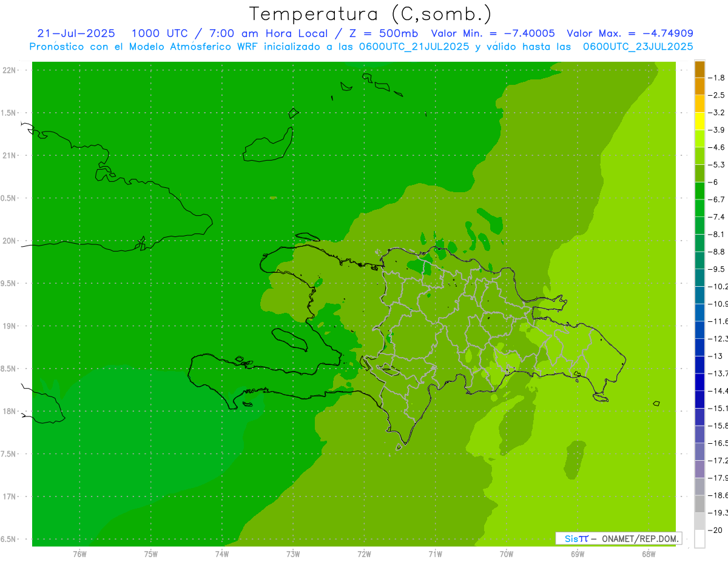Click the -1.8 legend value
This screenshot has height=562, width=728.
(x=716, y=78)
